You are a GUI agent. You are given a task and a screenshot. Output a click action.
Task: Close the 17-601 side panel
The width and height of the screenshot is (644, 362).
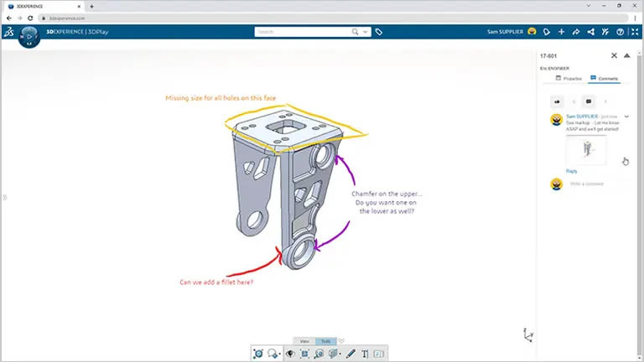click(614, 55)
